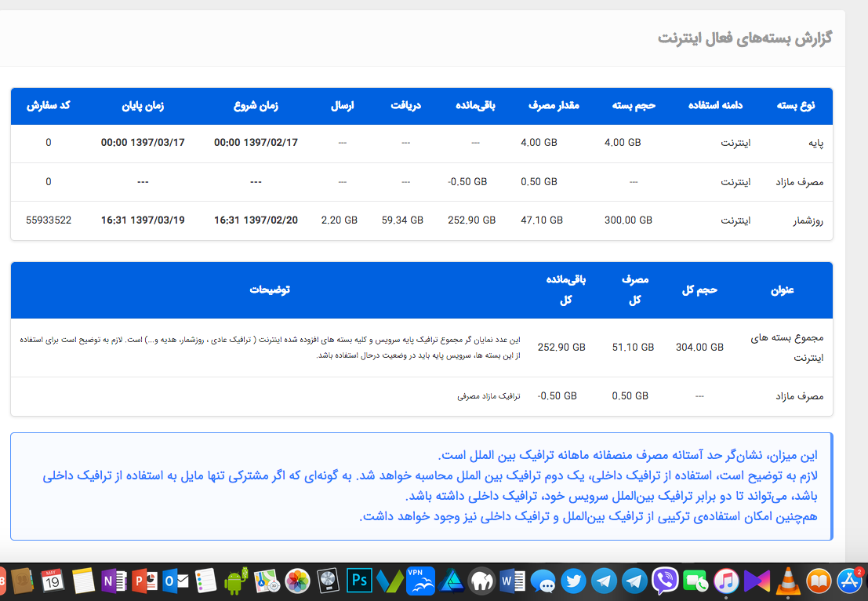Launch Microsoft OneNote from dock
The image size is (868, 601).
(114, 581)
